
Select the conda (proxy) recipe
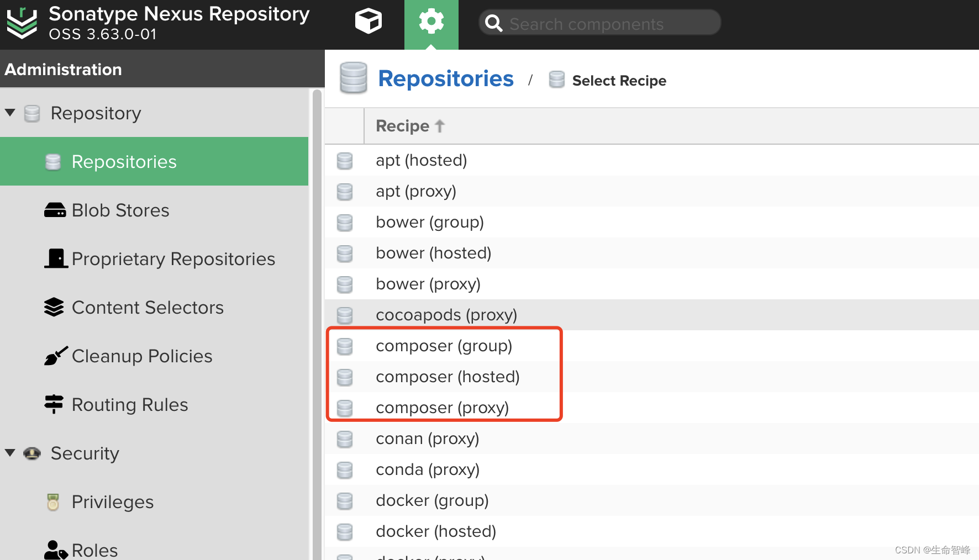pos(652,469)
